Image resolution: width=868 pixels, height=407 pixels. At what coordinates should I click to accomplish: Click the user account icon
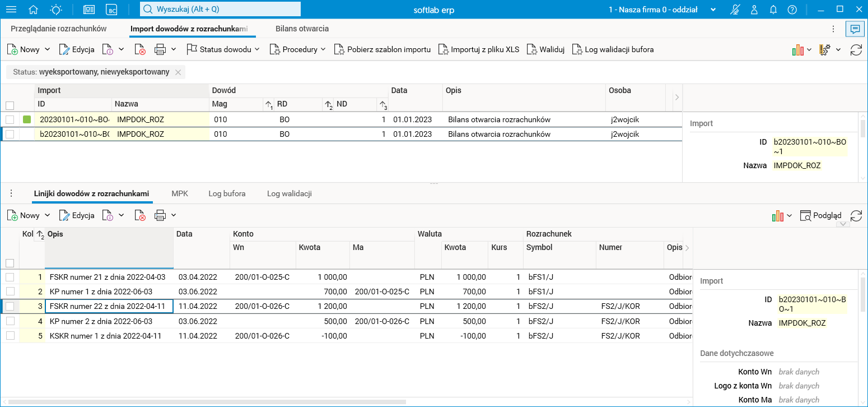(x=754, y=10)
